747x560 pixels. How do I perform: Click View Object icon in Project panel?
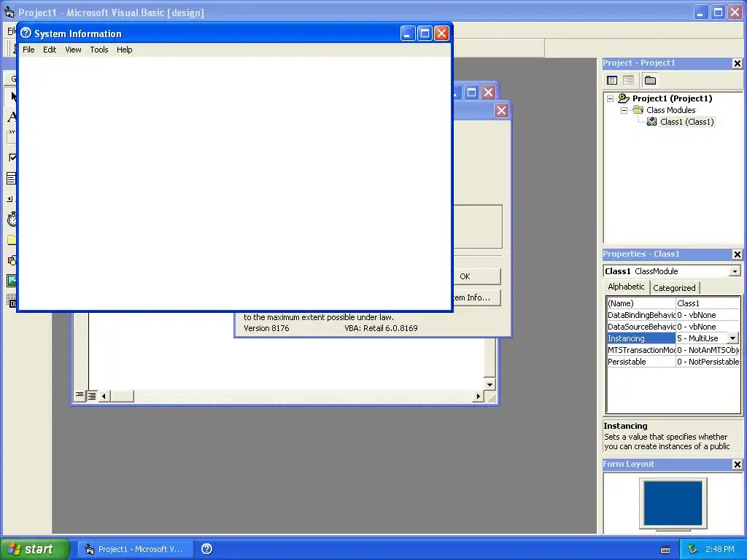point(628,80)
